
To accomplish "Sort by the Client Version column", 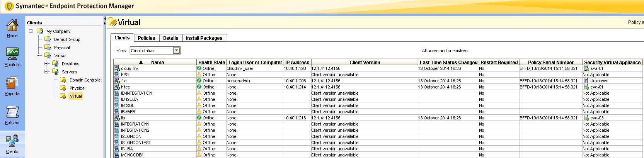I will (365, 62).
